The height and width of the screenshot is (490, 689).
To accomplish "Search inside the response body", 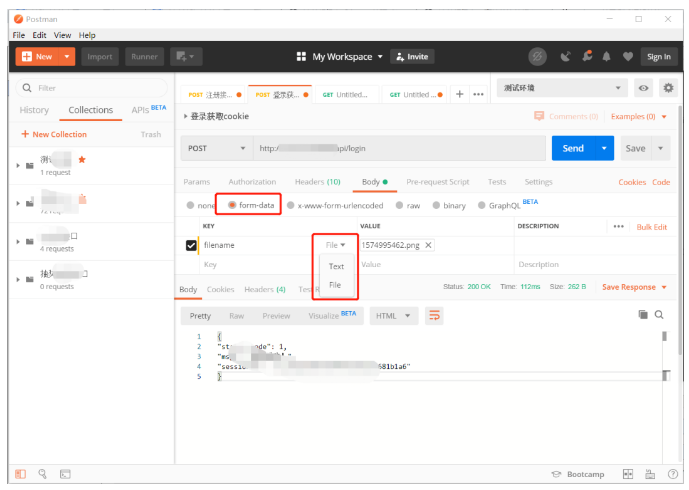I will 659,314.
